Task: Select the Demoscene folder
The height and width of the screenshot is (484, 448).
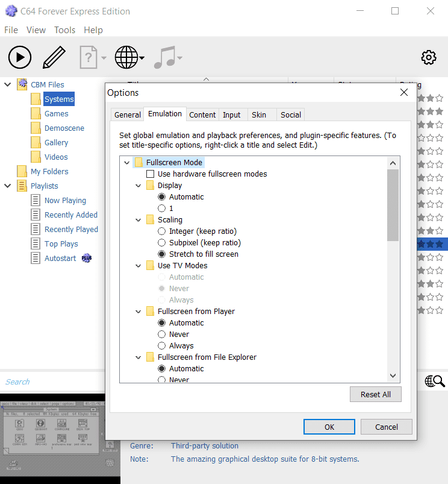Action: point(64,128)
